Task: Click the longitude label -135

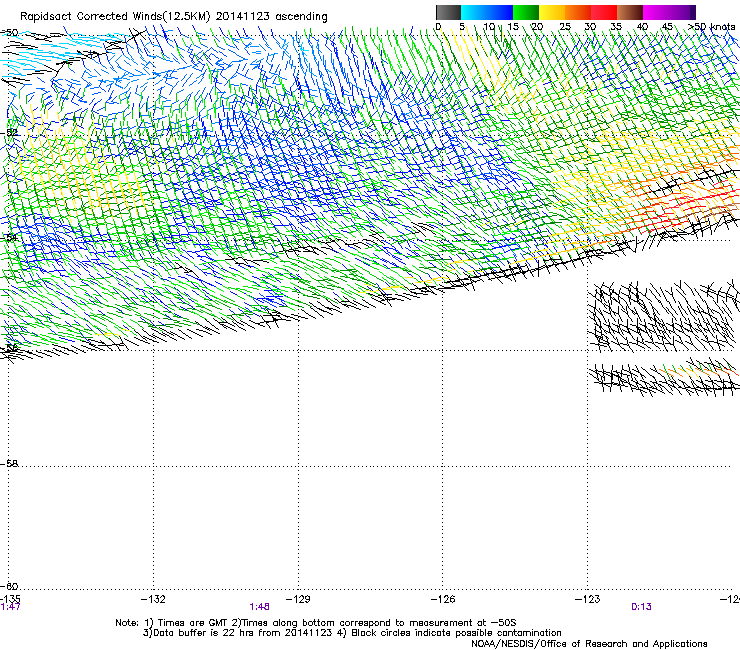Action: [x=10, y=599]
